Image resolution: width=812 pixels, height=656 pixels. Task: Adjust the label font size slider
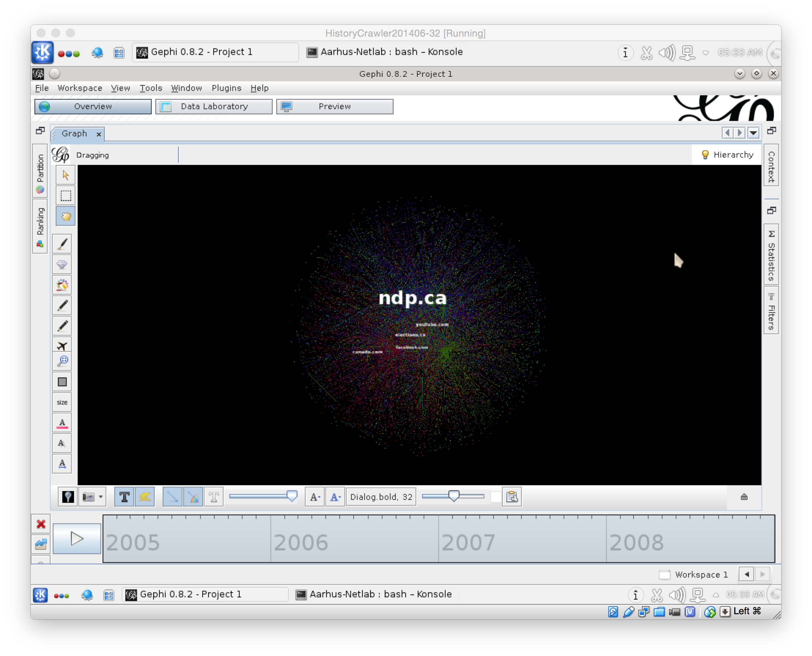click(453, 496)
